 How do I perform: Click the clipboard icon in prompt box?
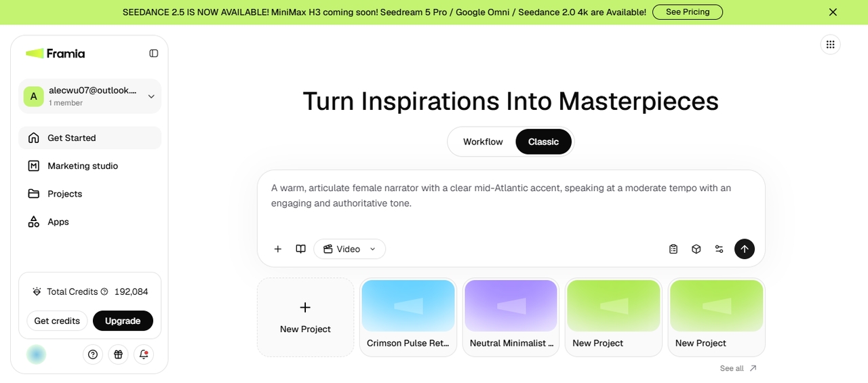tap(673, 249)
